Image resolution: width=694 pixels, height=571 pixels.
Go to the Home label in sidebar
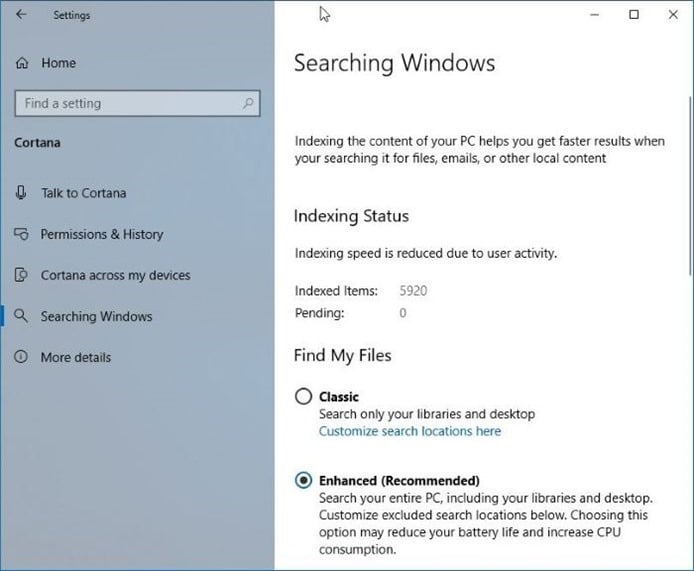point(58,63)
